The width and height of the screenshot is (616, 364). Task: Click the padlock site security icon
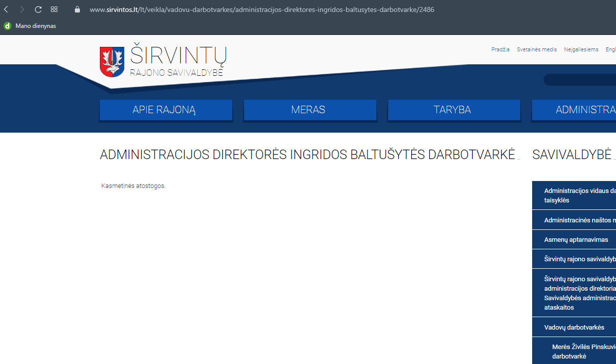coord(77,9)
